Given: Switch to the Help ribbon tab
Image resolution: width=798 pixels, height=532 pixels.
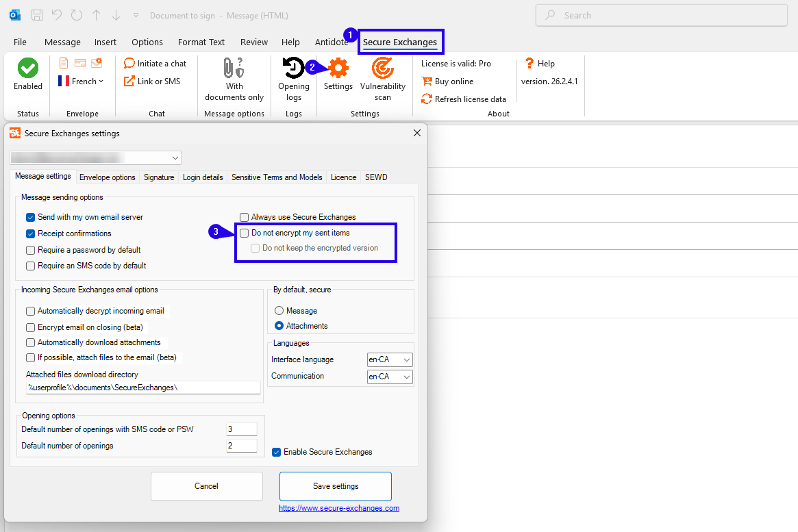Looking at the screenshot, I should [290, 42].
